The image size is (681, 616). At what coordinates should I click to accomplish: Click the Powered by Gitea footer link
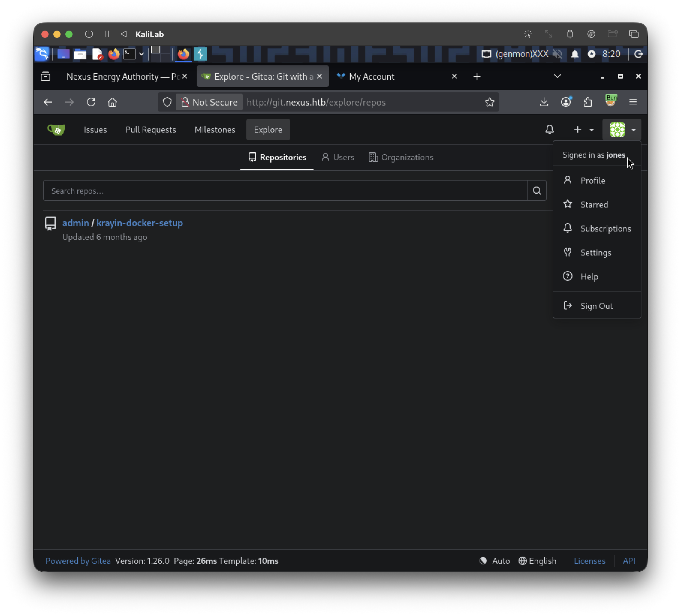coord(78,561)
